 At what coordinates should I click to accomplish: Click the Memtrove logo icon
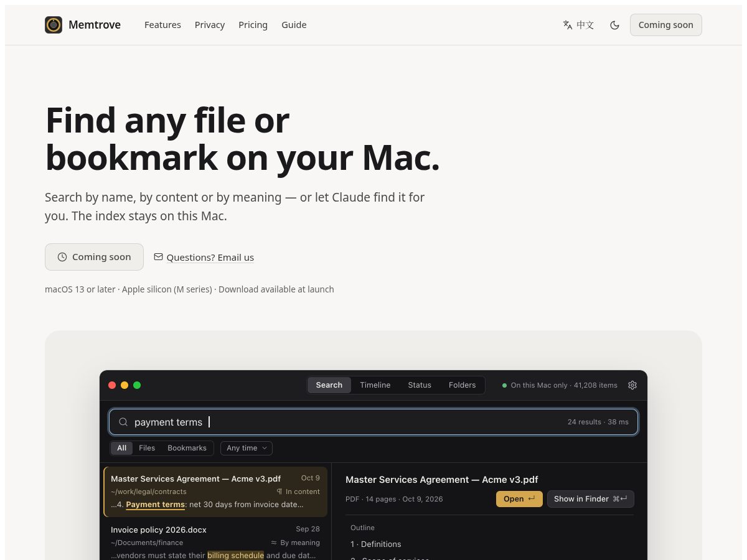pyautogui.click(x=54, y=25)
